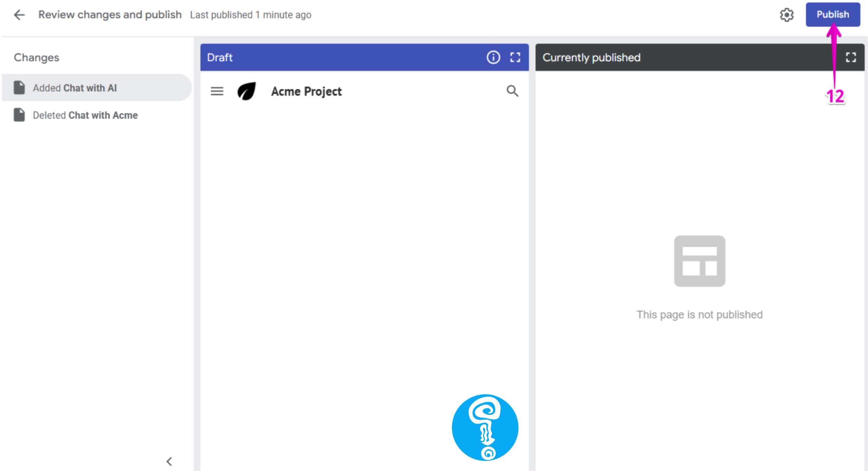This screenshot has width=868, height=471.
Task: Click Review changes and publish title
Action: click(x=110, y=15)
